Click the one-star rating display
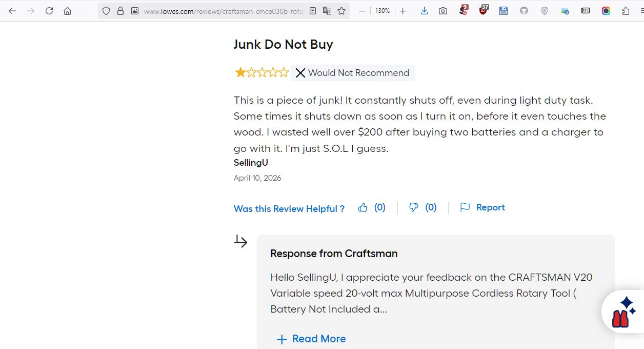The width and height of the screenshot is (644, 349). tap(261, 72)
